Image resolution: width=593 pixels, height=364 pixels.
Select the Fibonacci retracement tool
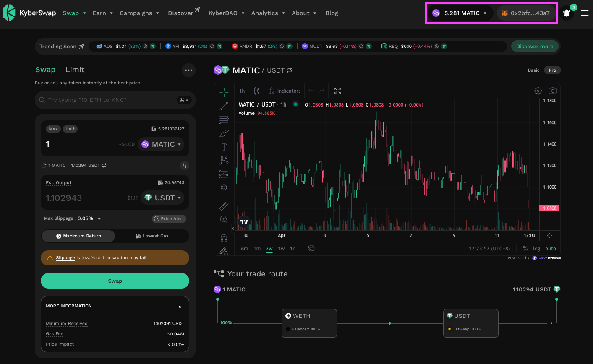tap(224, 120)
